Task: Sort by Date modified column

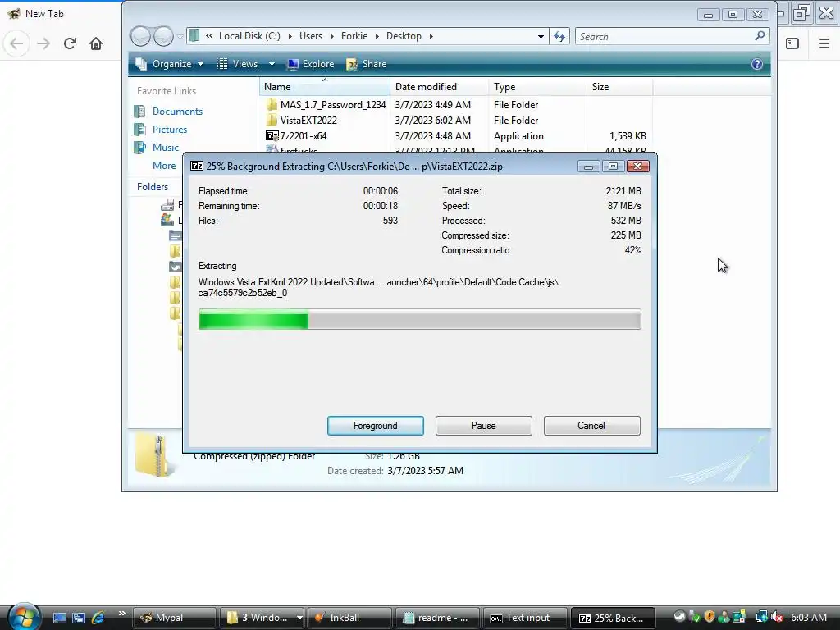Action: coord(440,87)
